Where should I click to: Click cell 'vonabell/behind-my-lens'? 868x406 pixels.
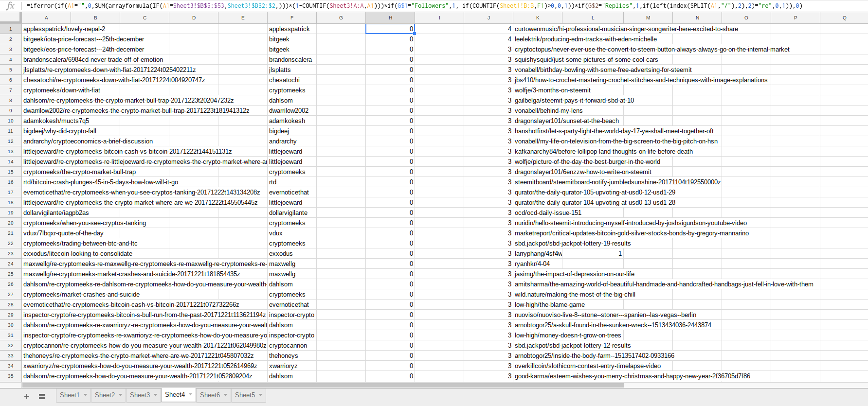click(x=548, y=110)
